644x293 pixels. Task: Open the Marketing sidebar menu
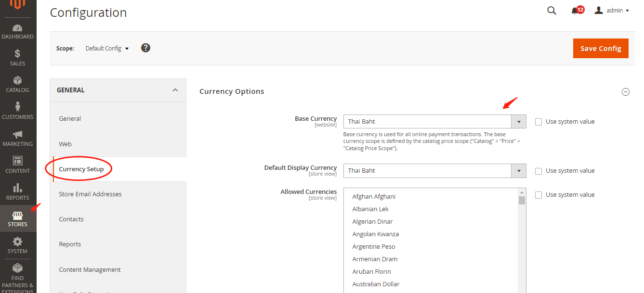pos(18,138)
